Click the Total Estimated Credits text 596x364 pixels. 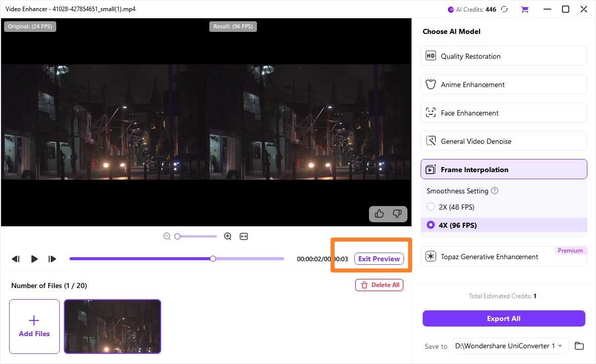tap(503, 296)
